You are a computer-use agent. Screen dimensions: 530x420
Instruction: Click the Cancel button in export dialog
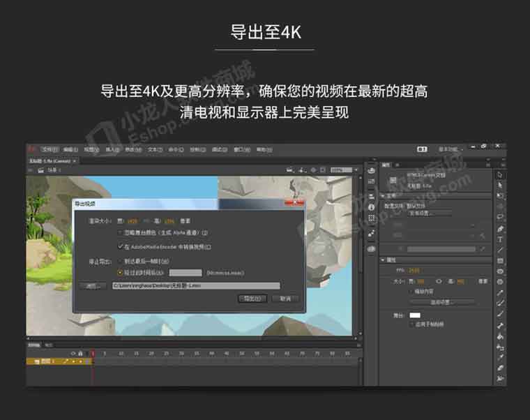(x=285, y=298)
